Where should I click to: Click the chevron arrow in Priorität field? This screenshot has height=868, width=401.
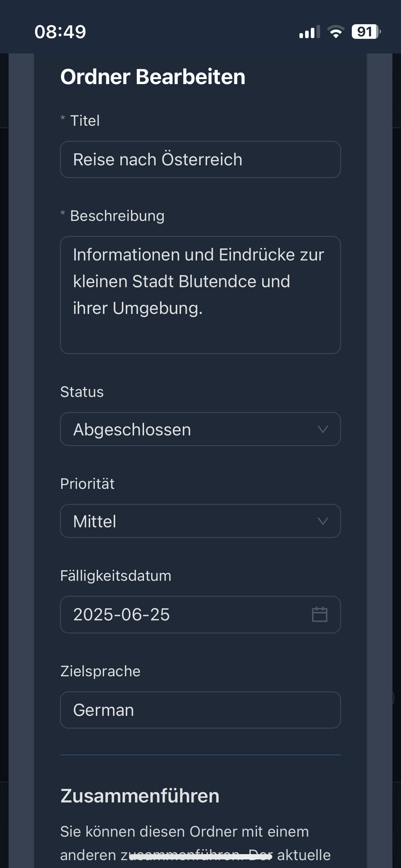point(323,521)
